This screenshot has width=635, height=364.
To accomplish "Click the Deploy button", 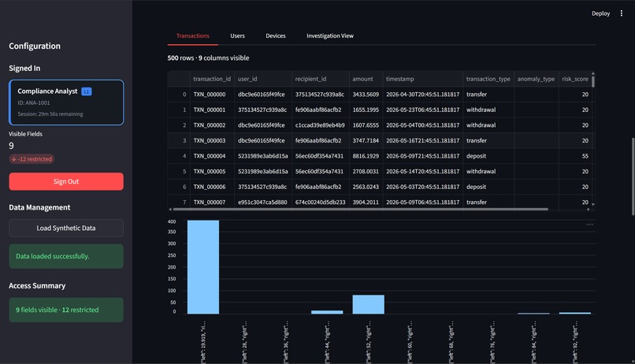I will click(600, 13).
